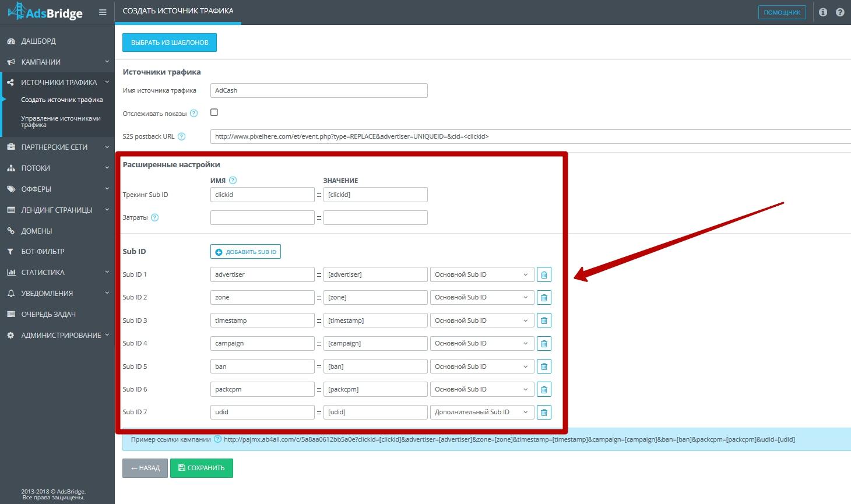Focus the S2S postback URL field
The width and height of the screenshot is (851, 504).
click(x=530, y=136)
